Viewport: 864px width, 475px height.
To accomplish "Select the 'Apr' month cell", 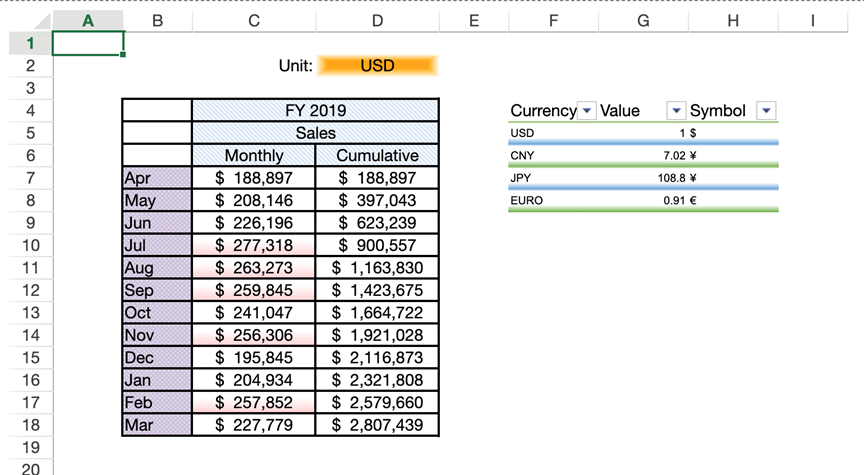I will [157, 178].
